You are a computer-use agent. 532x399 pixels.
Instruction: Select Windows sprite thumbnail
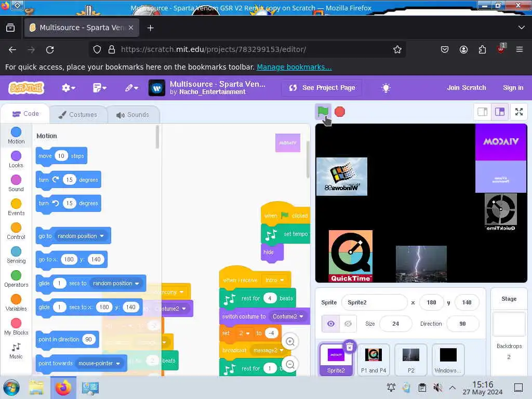[448, 360]
